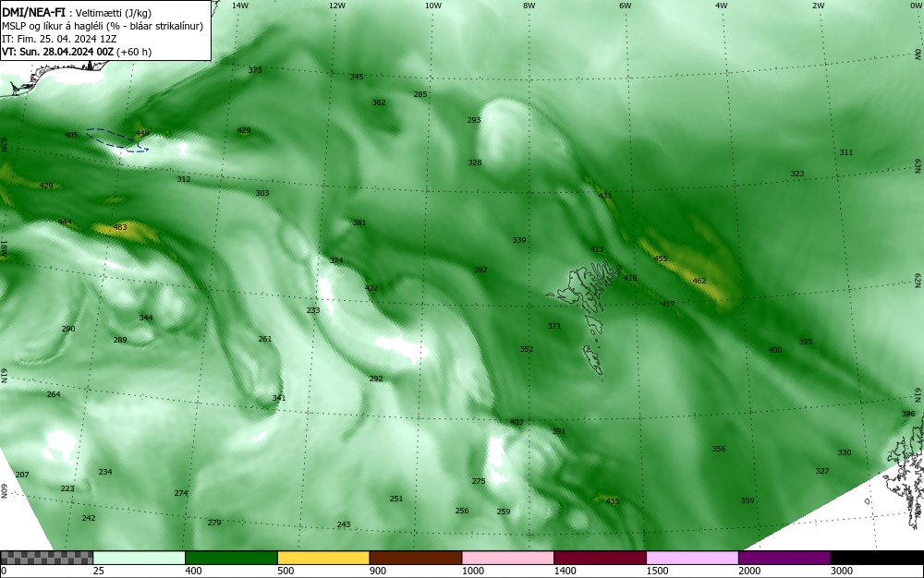Select the lilac 1500–2000 legend swatch
This screenshot has width=924, height=578.
point(692,558)
